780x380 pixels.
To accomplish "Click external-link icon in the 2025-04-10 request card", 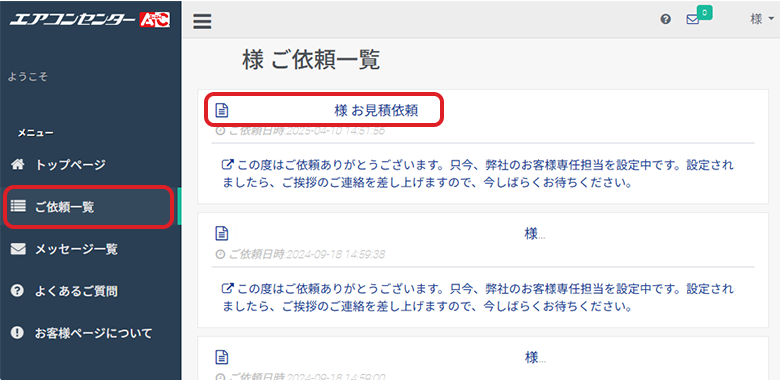I will 227,165.
